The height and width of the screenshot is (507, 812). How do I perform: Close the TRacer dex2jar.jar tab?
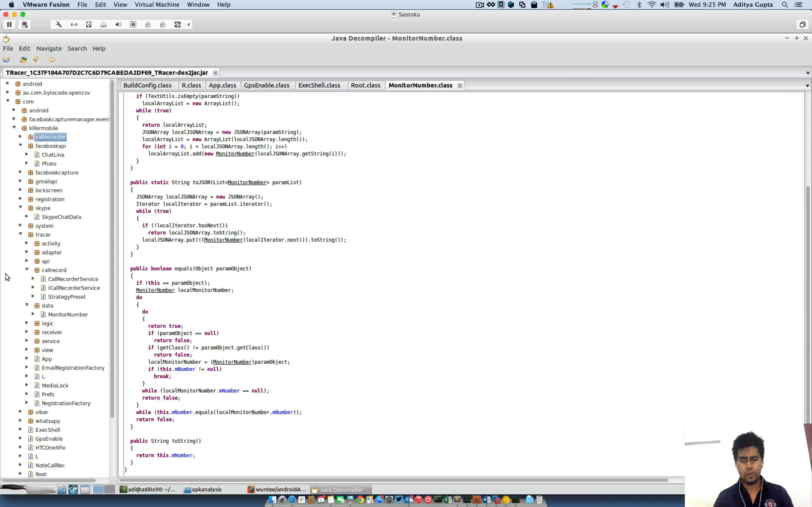coord(215,73)
